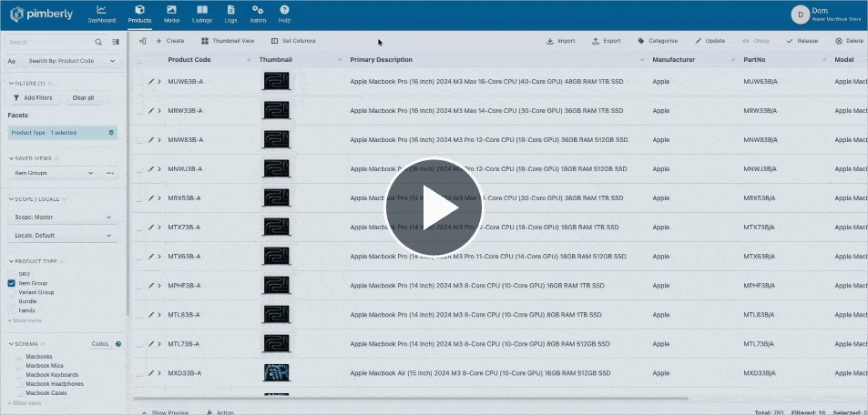This screenshot has height=415, width=868.
Task: Click Clear all filters
Action: click(x=83, y=98)
